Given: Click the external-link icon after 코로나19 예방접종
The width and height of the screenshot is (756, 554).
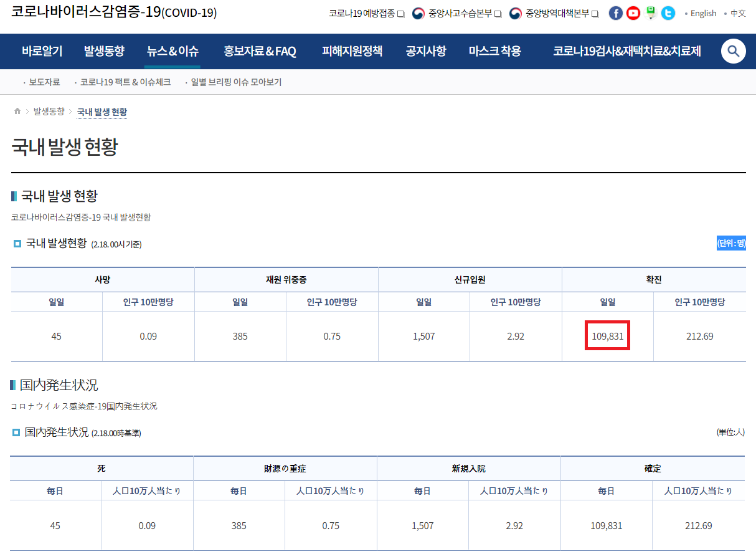Looking at the screenshot, I should point(401,14).
